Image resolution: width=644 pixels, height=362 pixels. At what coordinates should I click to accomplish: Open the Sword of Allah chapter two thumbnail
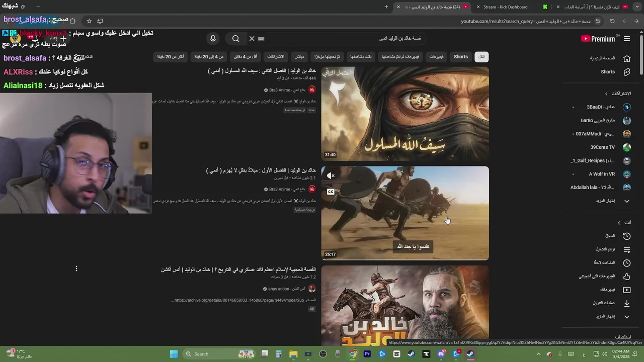click(x=405, y=114)
